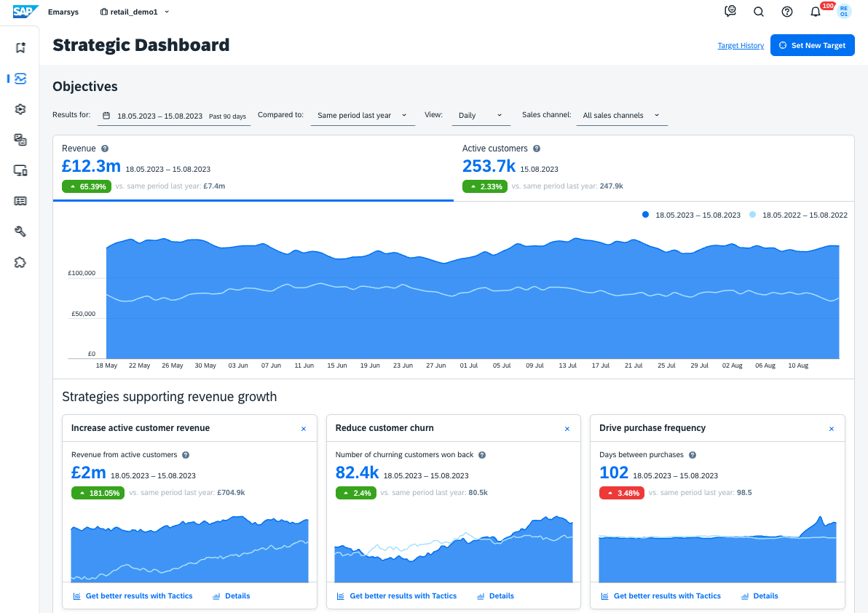Screen dimensions: 868x613
Task: Open the 'Same period last year' dropdown
Action: click(x=362, y=116)
